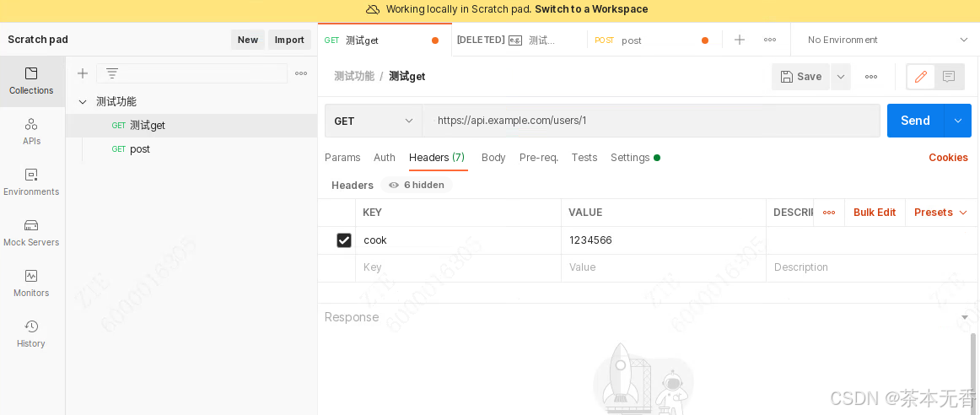The image size is (980, 415).
Task: Collapse the 测试功能 collection
Action: [83, 102]
